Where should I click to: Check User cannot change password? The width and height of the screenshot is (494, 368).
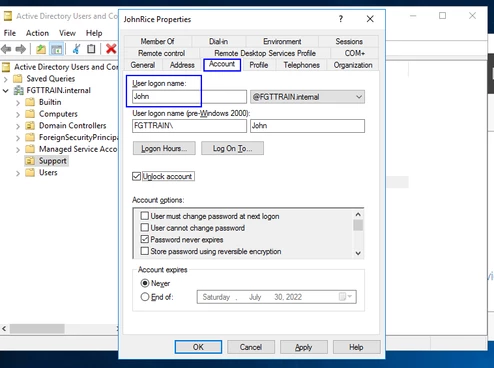click(x=144, y=228)
